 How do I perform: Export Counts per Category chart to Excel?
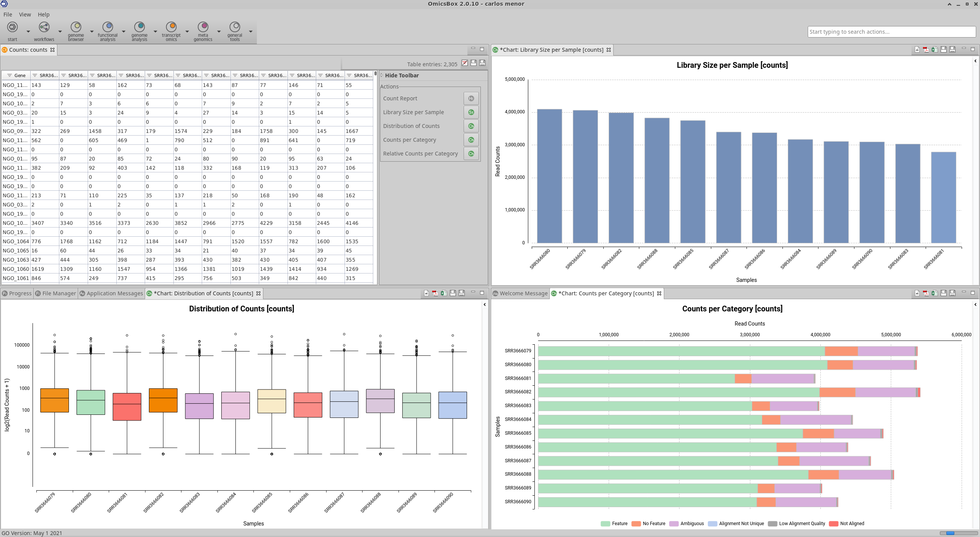[x=934, y=293]
